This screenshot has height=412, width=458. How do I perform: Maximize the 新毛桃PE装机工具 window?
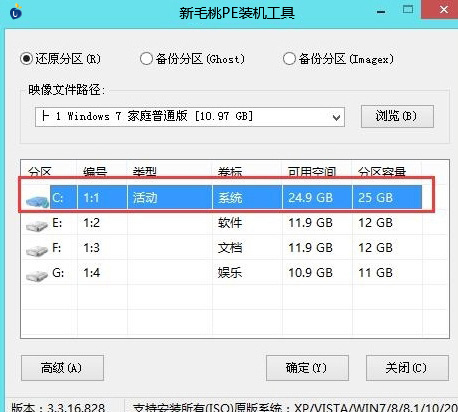pyautogui.click(x=408, y=9)
